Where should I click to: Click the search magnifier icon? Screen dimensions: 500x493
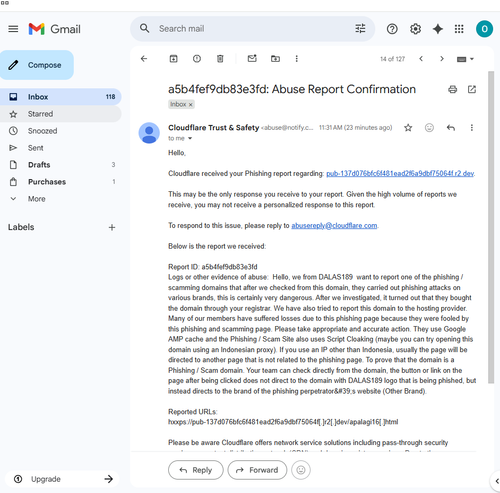tap(144, 28)
